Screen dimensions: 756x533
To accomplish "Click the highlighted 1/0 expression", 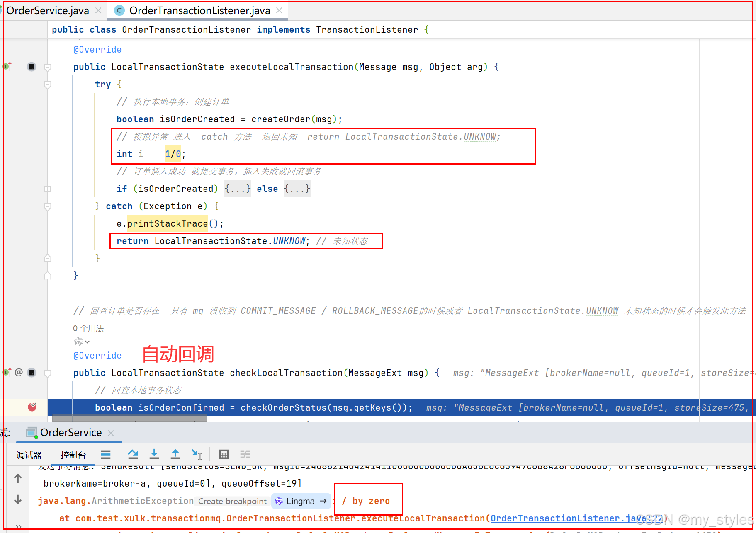I will point(173,154).
